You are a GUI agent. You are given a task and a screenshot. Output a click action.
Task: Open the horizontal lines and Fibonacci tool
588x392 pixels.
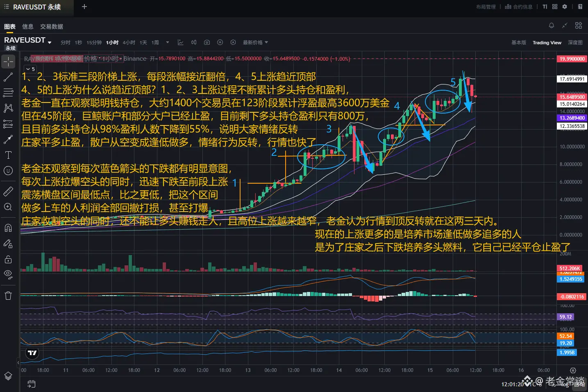tap(8, 93)
